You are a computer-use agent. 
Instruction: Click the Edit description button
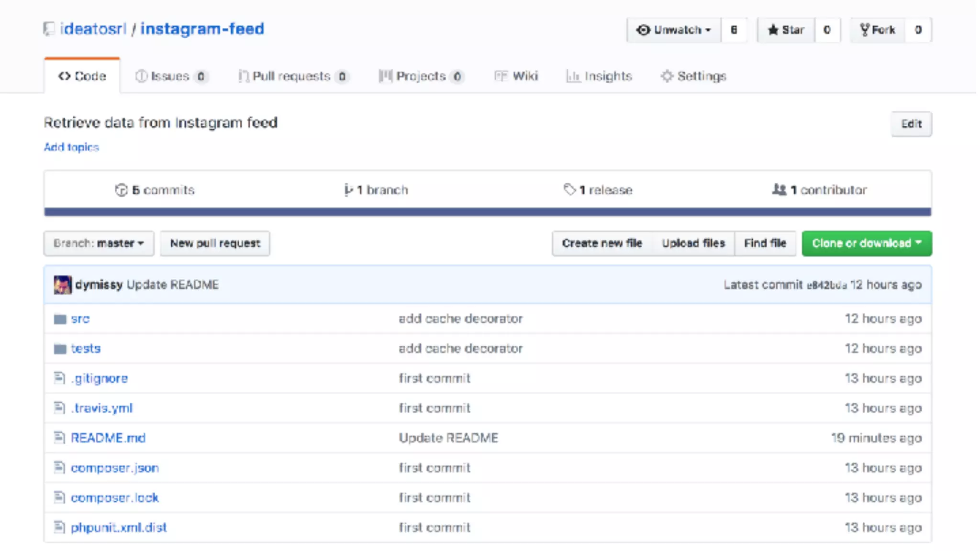point(911,124)
